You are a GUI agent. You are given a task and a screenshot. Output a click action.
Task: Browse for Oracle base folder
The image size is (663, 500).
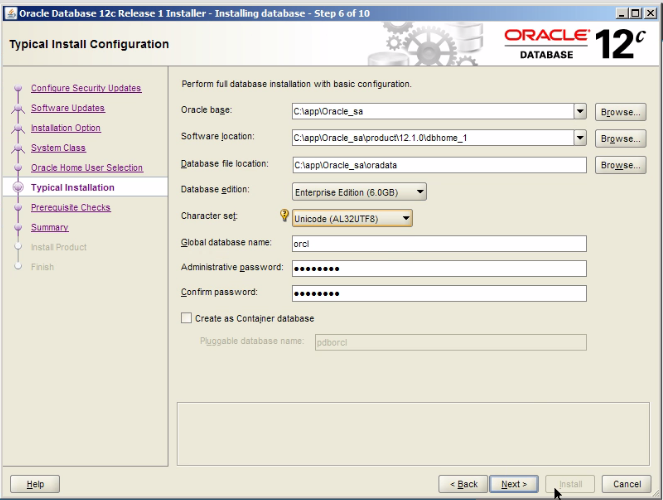(620, 112)
